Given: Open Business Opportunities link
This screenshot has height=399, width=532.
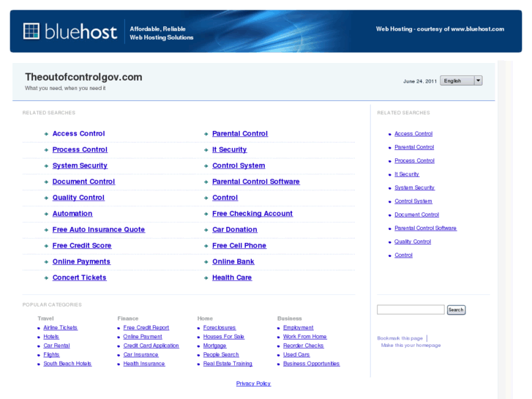Looking at the screenshot, I should click(311, 364).
